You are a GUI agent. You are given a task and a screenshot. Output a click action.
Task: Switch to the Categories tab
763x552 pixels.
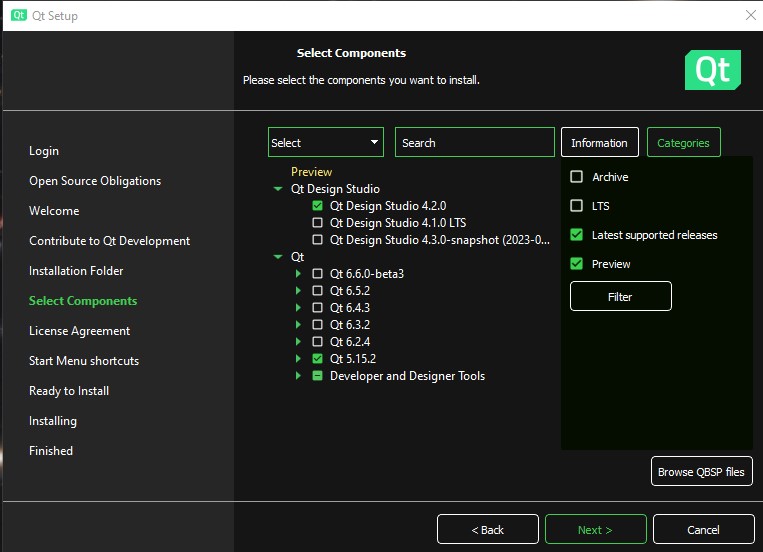tap(684, 142)
